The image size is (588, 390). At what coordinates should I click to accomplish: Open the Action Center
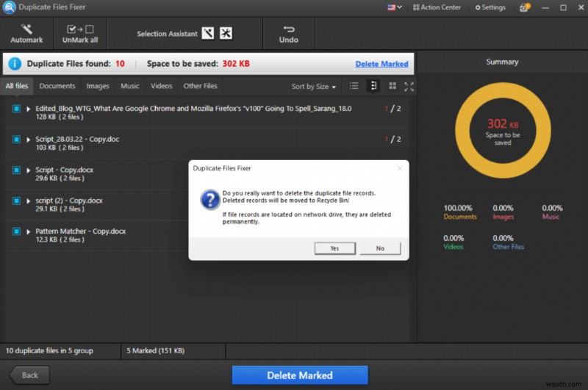[x=437, y=7]
